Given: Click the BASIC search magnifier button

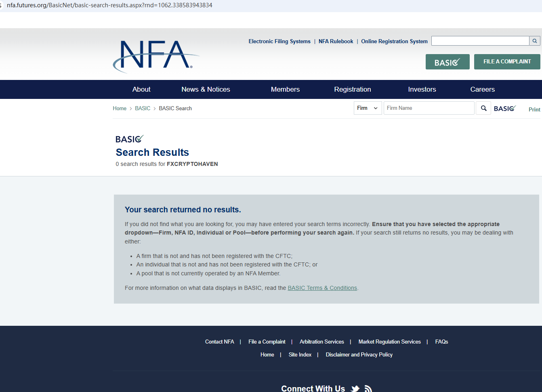Looking at the screenshot, I should coord(483,108).
